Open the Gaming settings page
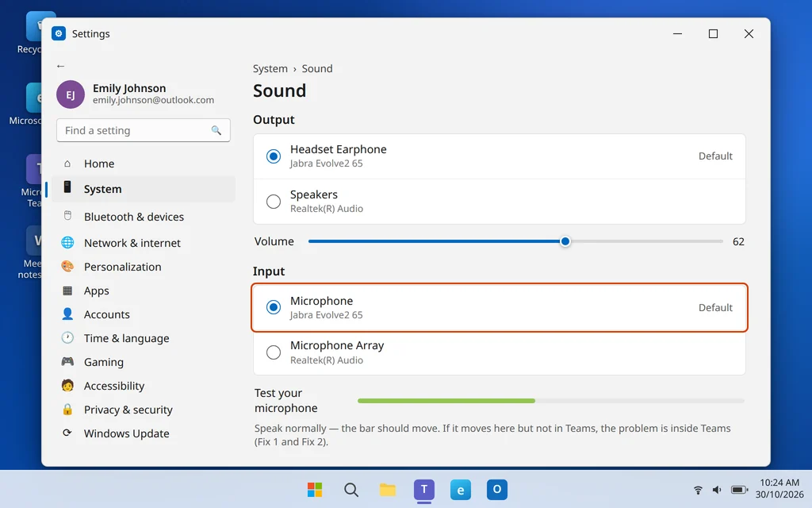The height and width of the screenshot is (508, 812). [143, 362]
